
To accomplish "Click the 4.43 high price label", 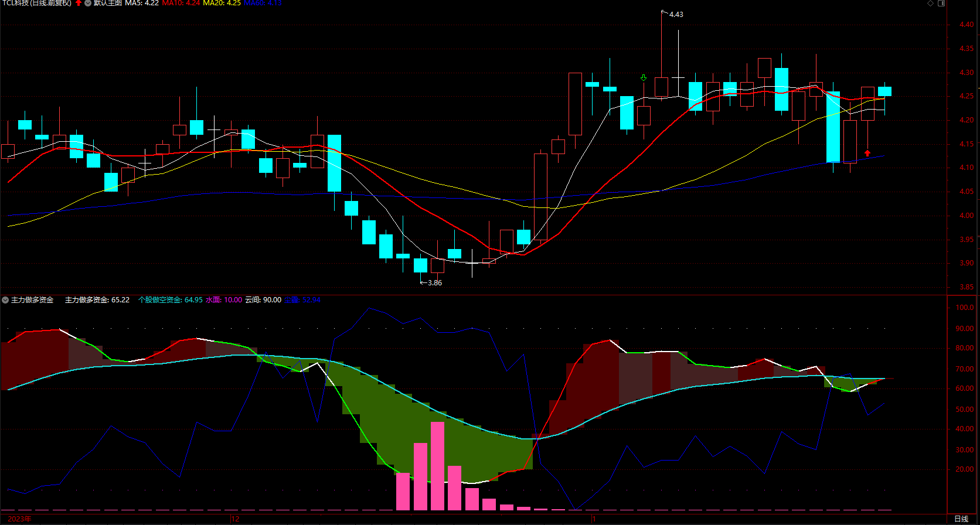I will click(676, 15).
